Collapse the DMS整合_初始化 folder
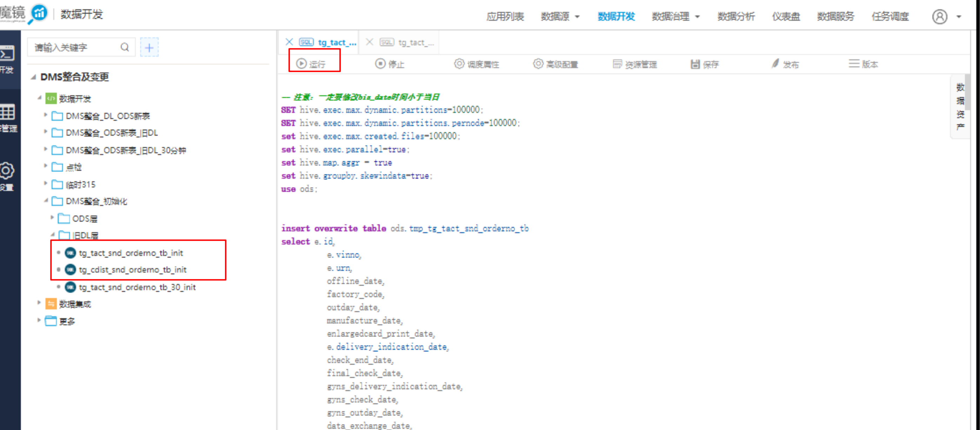Viewport: 980px width, 430px height. (46, 200)
